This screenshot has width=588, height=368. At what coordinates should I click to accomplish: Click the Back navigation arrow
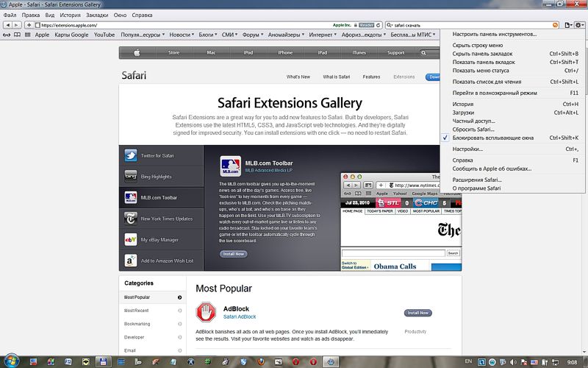[x=8, y=25]
